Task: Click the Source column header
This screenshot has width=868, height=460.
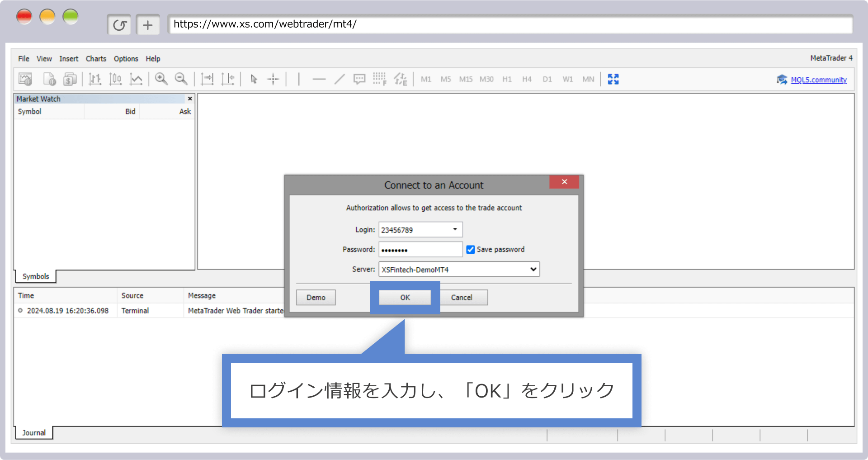Action: (x=151, y=295)
